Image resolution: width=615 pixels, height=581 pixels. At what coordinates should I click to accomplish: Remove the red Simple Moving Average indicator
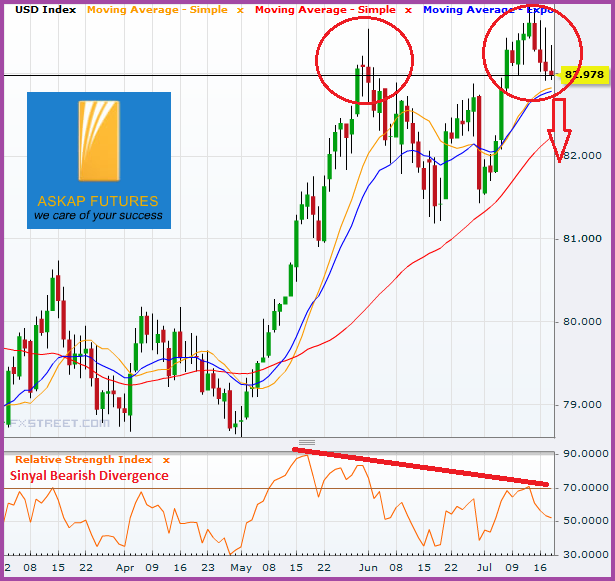click(407, 8)
